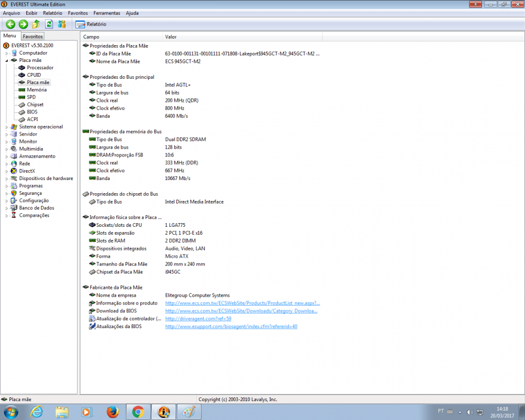Click the Firefox icon in the taskbar
The width and height of the screenshot is (525, 420).
[x=112, y=412]
